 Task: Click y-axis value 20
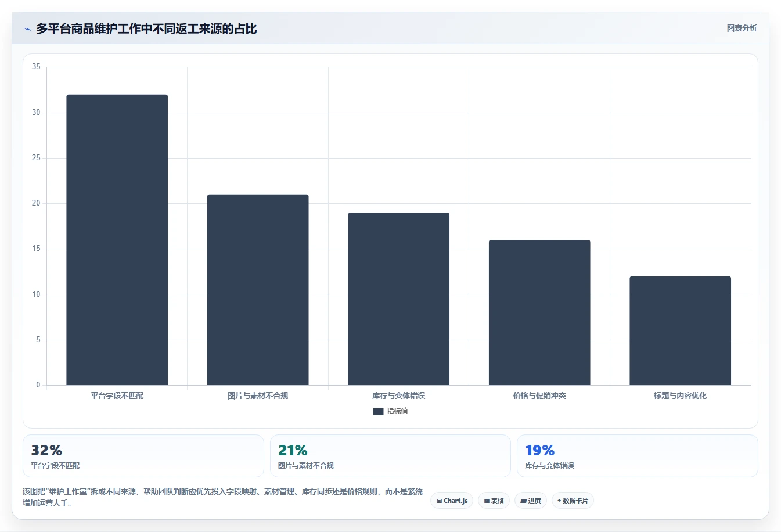pos(36,203)
